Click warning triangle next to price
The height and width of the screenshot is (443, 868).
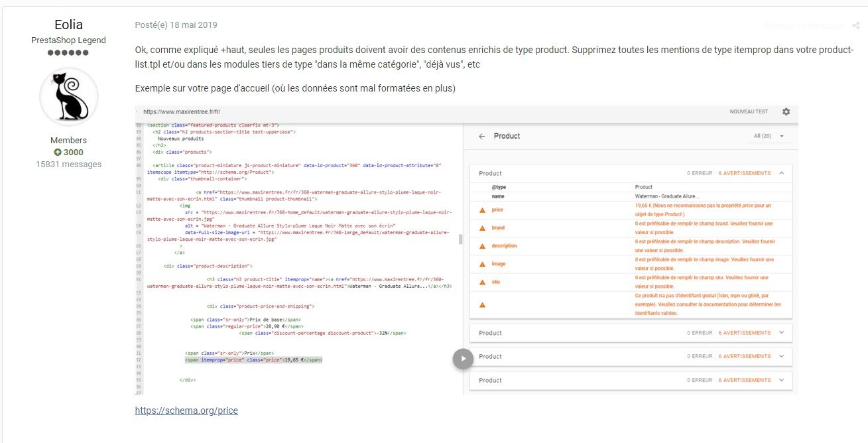[x=482, y=210]
